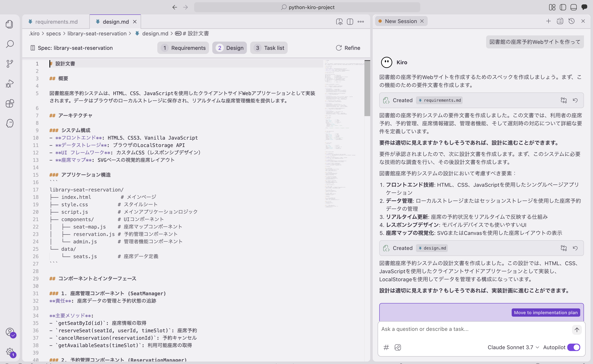The width and height of the screenshot is (593, 364).
Task: Toggle the Autopilot switch off
Action: (574, 347)
